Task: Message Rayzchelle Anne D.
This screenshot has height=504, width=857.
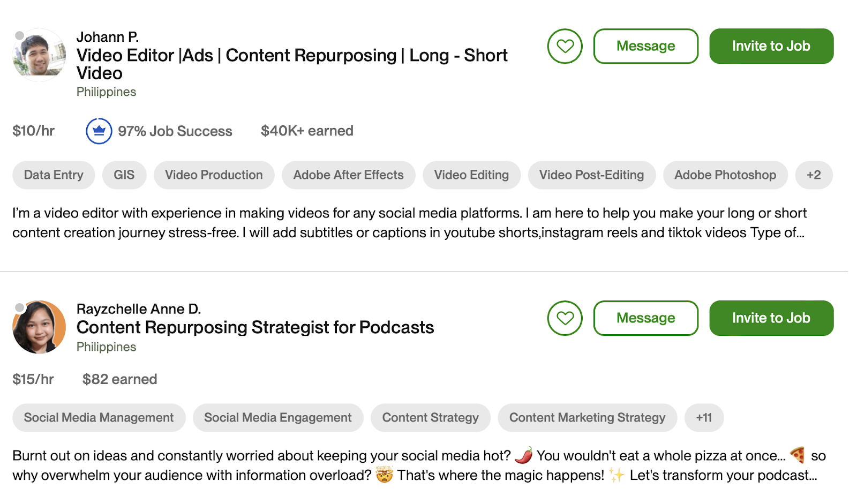Action: tap(645, 318)
